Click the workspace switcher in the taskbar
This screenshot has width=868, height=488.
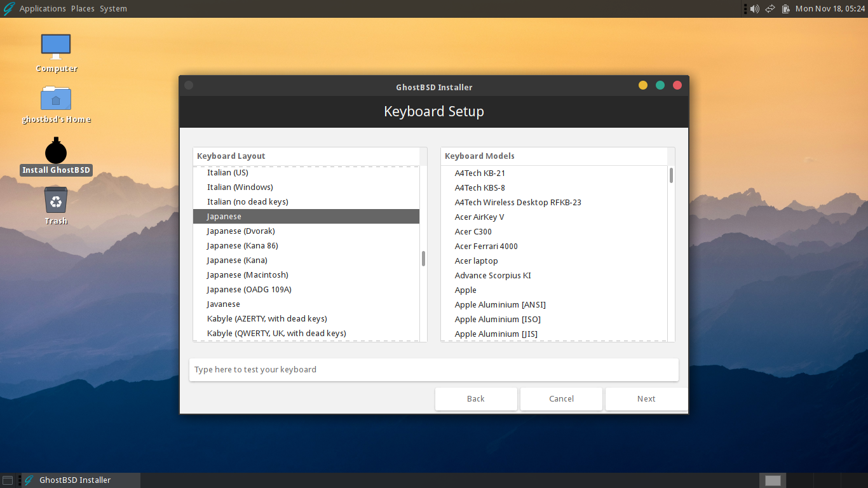772,480
